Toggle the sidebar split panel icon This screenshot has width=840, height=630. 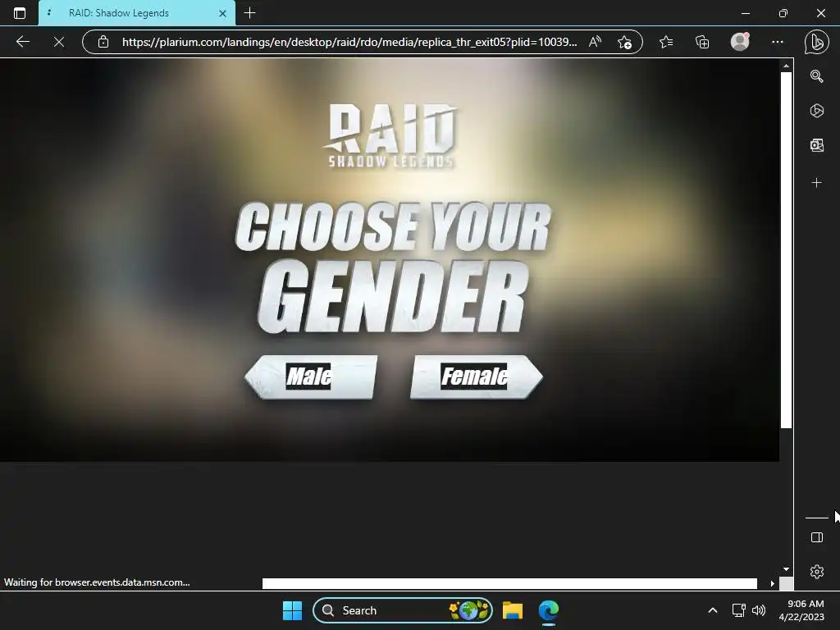pos(816,537)
